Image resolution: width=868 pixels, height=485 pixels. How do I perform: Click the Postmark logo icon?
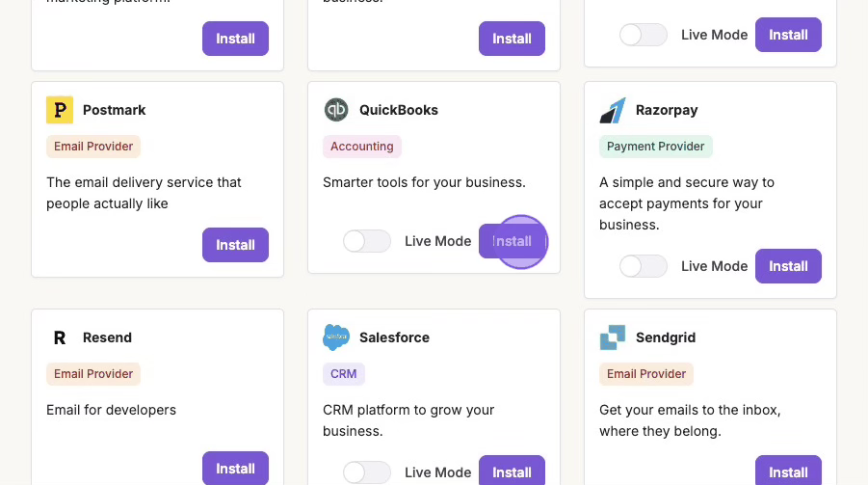click(x=60, y=110)
